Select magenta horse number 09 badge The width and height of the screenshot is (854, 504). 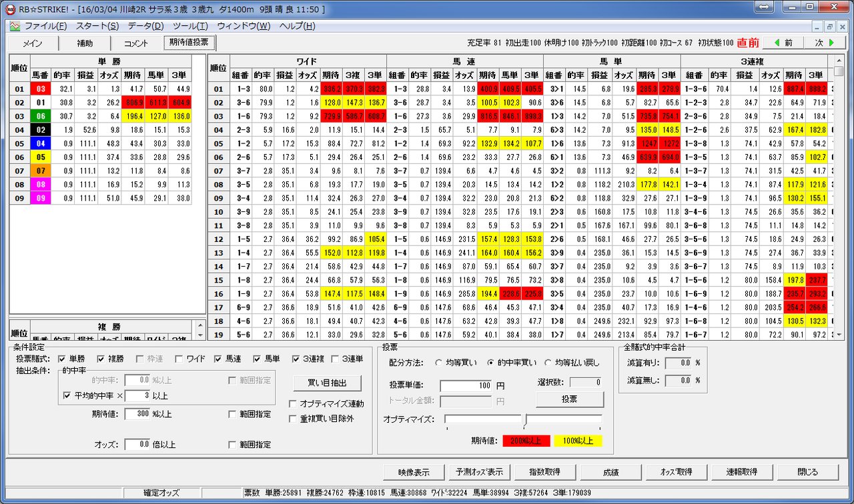coord(40,197)
